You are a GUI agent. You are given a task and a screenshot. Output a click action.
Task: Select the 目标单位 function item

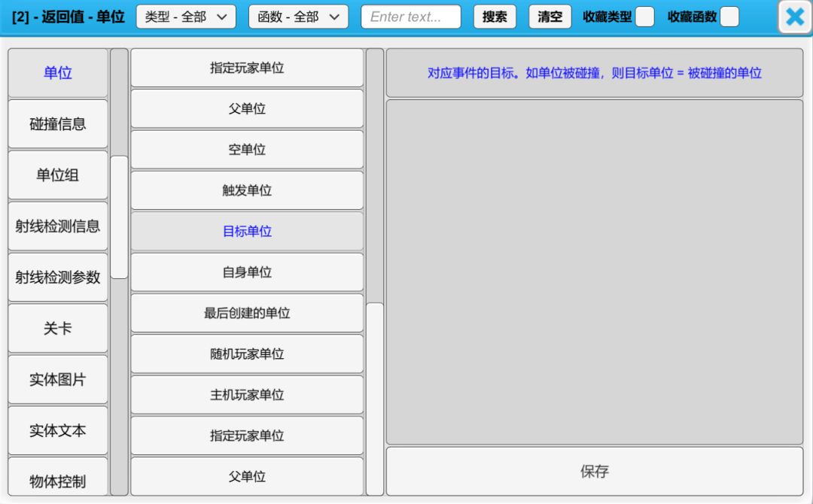click(x=247, y=232)
